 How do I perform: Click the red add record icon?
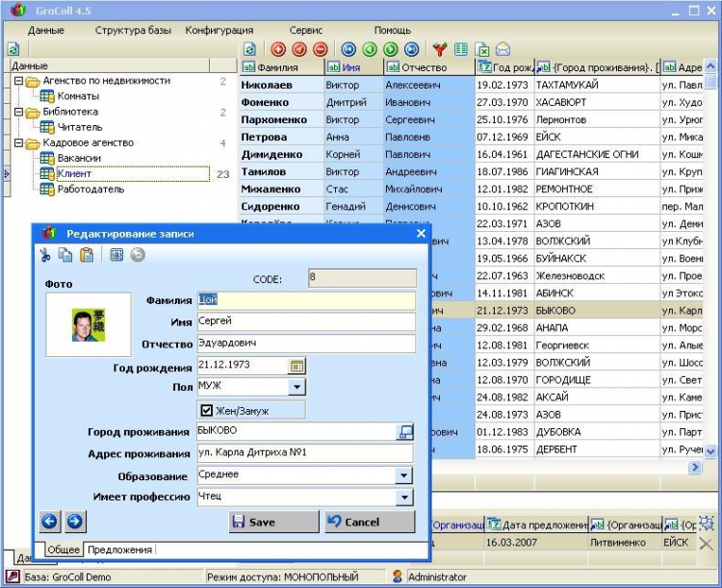278,49
